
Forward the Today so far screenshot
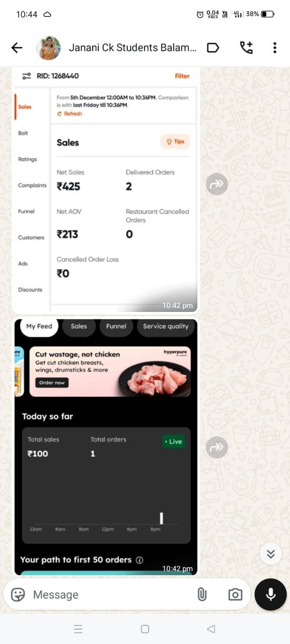click(217, 447)
